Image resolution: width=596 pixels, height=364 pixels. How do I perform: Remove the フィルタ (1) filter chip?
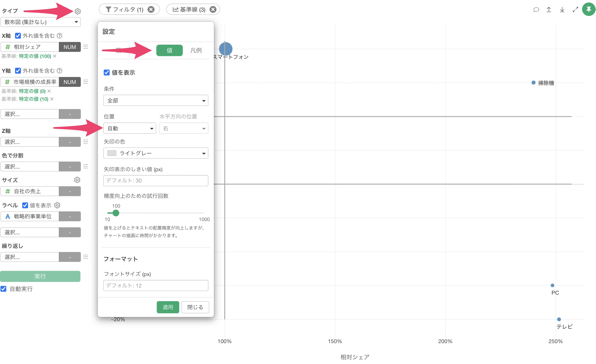(x=151, y=9)
